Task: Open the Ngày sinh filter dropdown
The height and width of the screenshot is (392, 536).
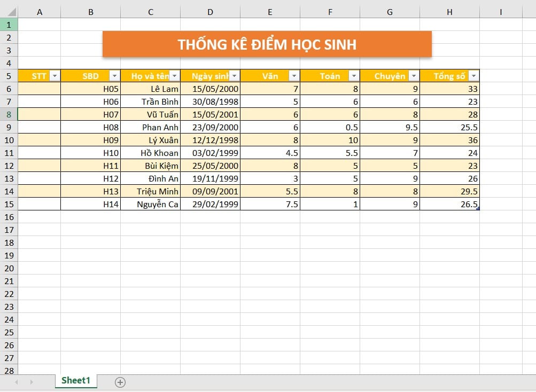Action: click(x=234, y=76)
